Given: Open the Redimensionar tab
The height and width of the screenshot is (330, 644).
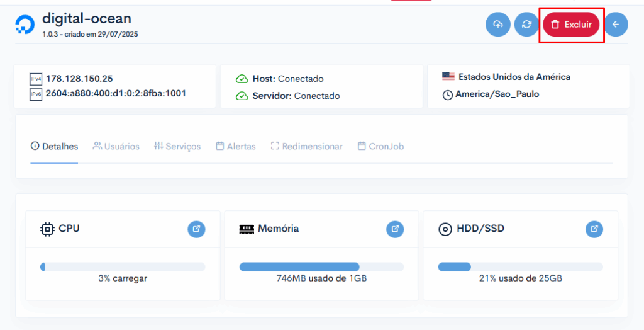Looking at the screenshot, I should point(307,146).
